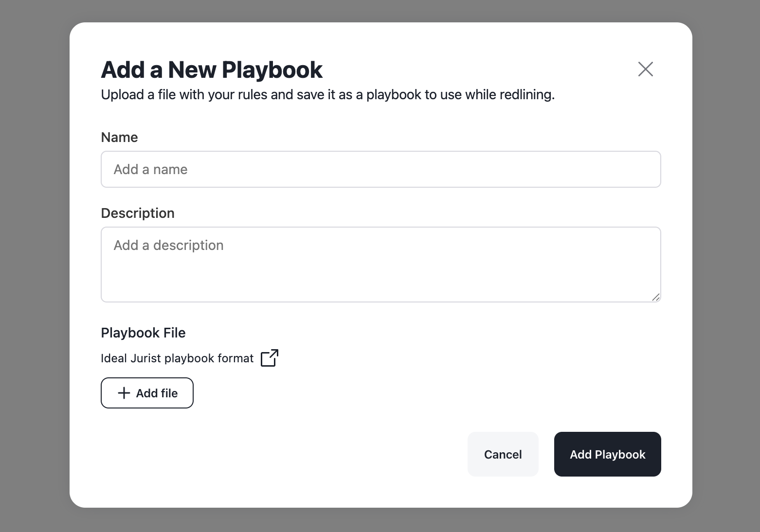The height and width of the screenshot is (532, 760).
Task: Click the "Add a description" placeholder text
Action: point(168,245)
